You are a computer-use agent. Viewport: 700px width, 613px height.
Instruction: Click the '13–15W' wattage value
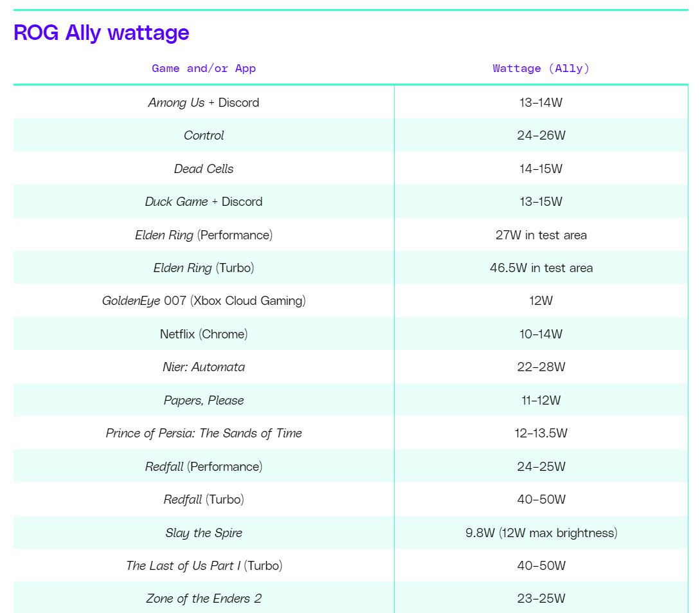tap(541, 201)
